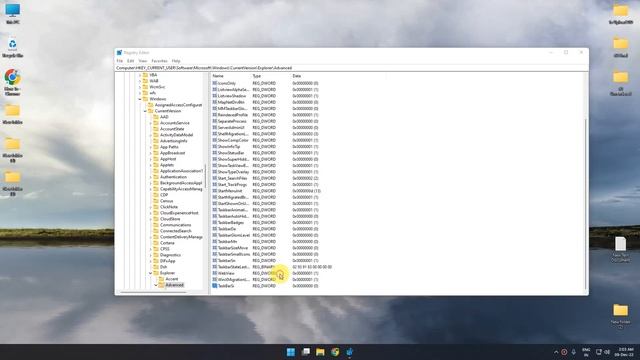Open the Windows Start button
This screenshot has width=640, height=360.
click(x=291, y=352)
